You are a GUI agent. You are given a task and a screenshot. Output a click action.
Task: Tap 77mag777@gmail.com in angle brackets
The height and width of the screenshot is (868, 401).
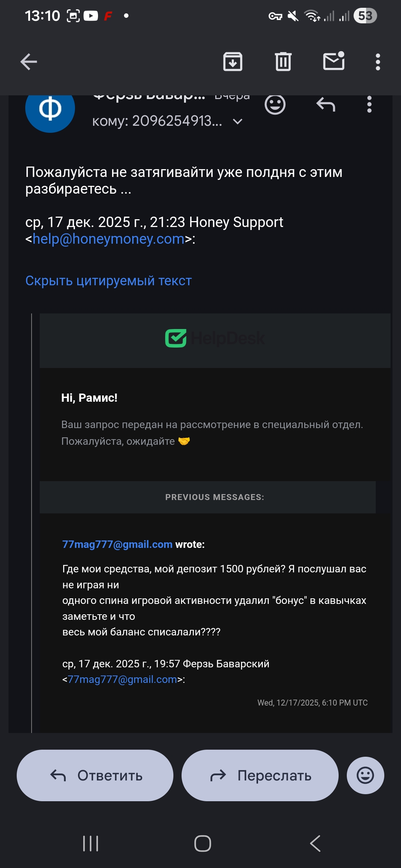[x=123, y=679]
